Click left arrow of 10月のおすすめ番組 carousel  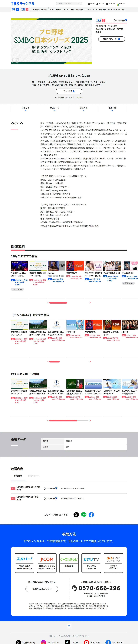click(48, 303)
